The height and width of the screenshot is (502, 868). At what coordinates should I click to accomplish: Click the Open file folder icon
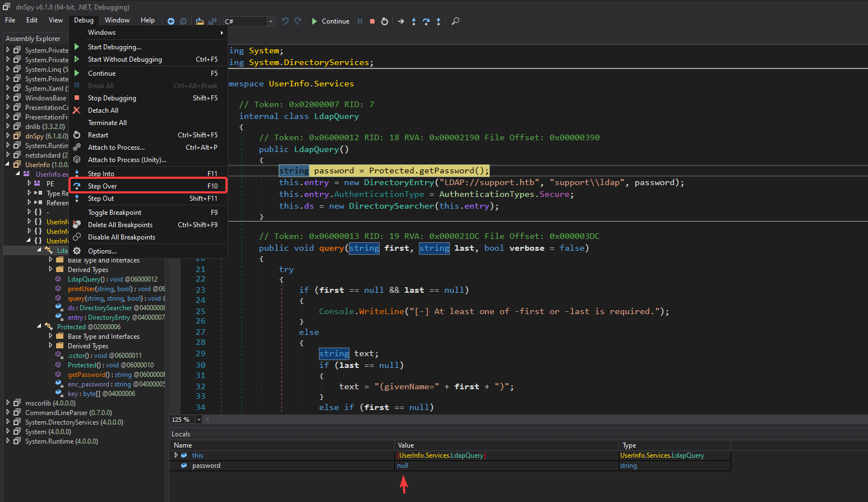200,21
